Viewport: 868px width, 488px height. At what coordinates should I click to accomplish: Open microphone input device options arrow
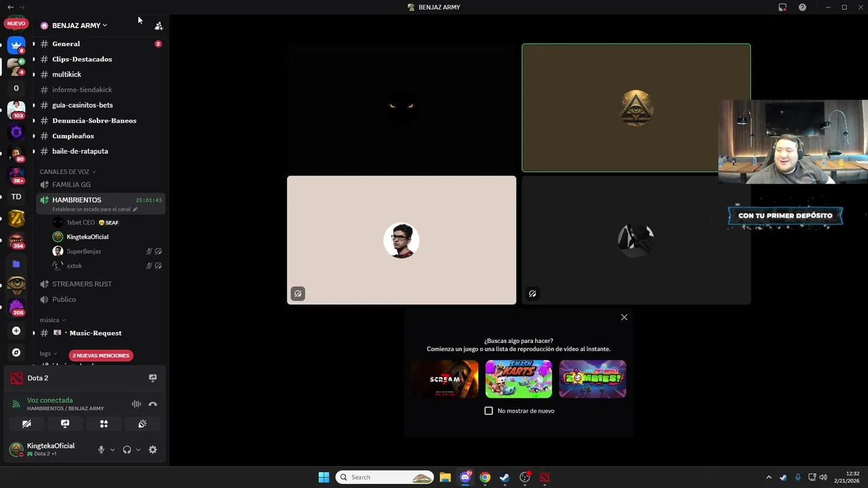click(113, 449)
